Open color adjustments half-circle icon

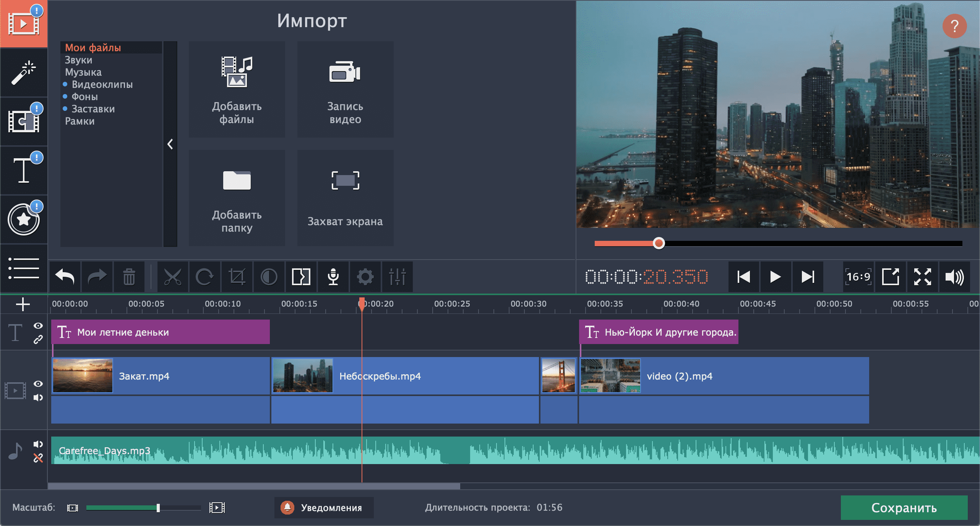[269, 277]
